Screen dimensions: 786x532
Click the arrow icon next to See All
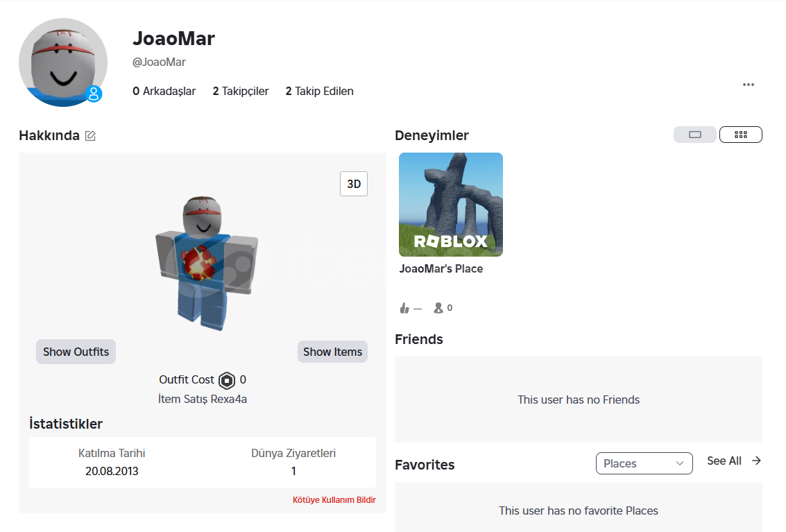pos(756,461)
